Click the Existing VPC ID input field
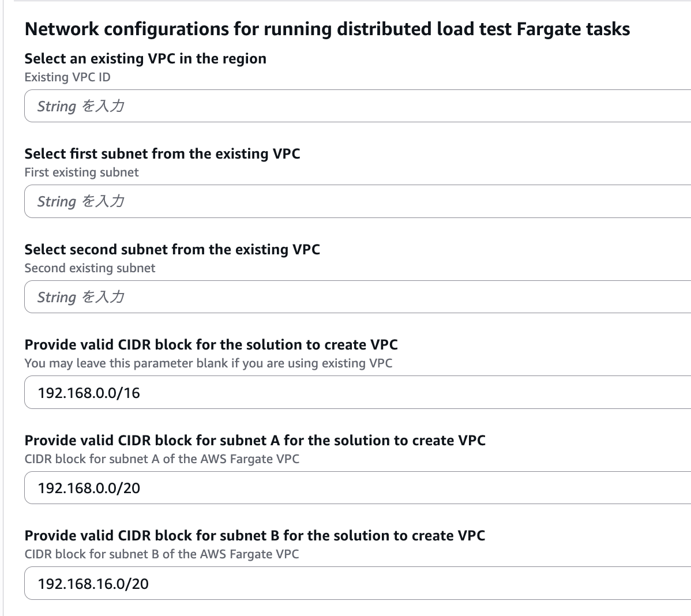This screenshot has width=691, height=616. [358, 106]
